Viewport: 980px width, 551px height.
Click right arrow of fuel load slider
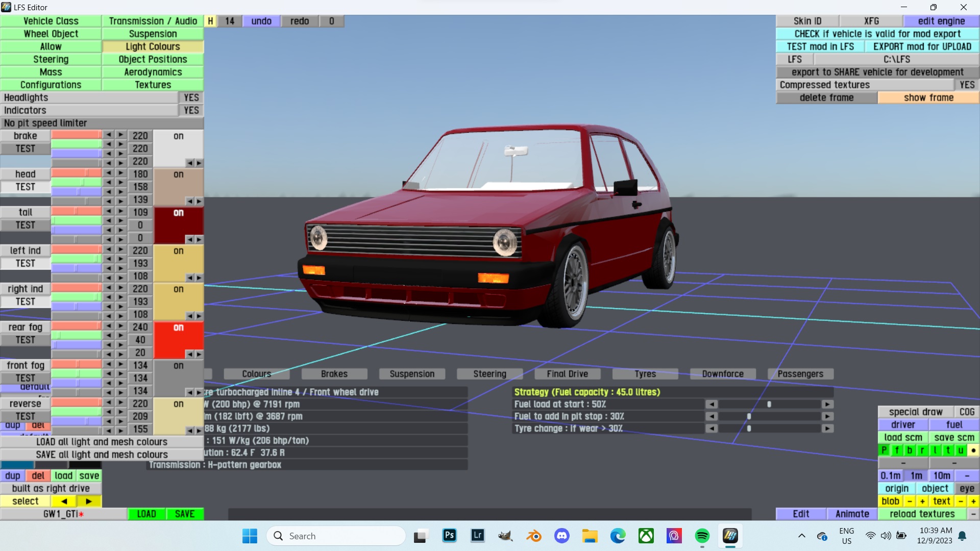tap(827, 404)
